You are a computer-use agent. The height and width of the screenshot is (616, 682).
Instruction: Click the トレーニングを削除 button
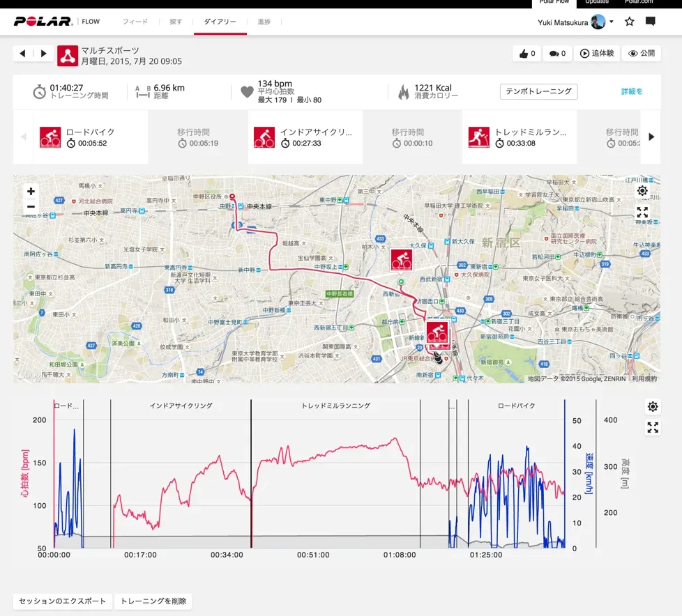coord(153,601)
